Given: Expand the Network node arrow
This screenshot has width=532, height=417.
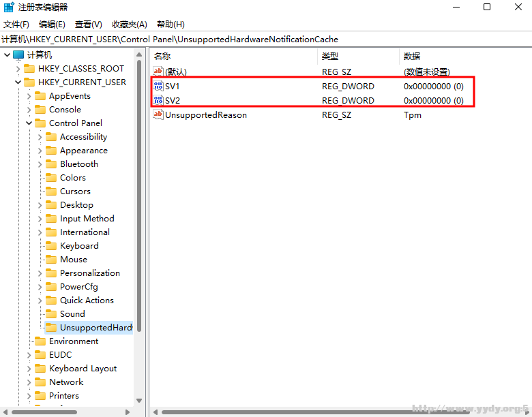Looking at the screenshot, I should point(29,382).
